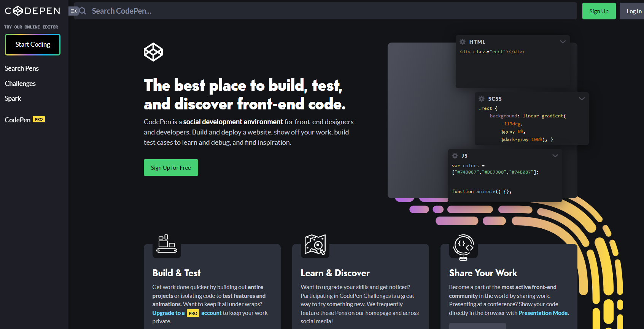Open JS panel settings gear

(x=455, y=156)
